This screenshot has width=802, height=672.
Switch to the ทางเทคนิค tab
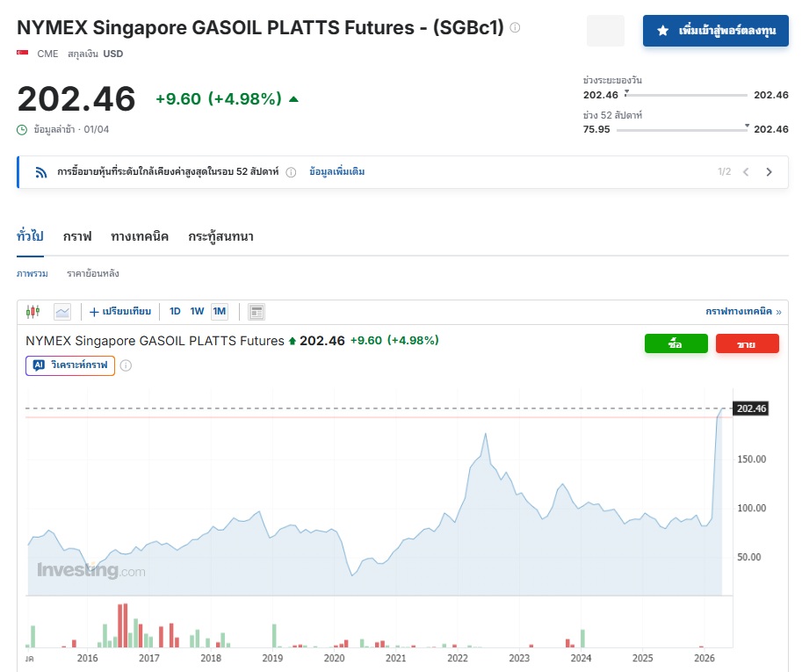[140, 236]
